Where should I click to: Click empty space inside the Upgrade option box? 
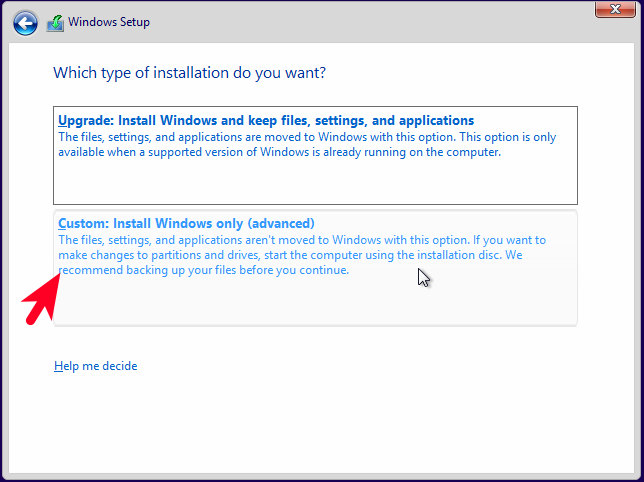315,183
